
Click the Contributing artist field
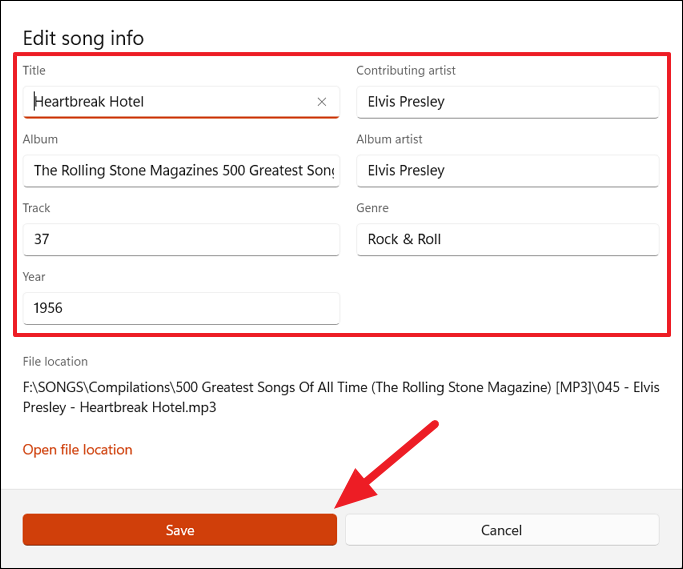[507, 102]
